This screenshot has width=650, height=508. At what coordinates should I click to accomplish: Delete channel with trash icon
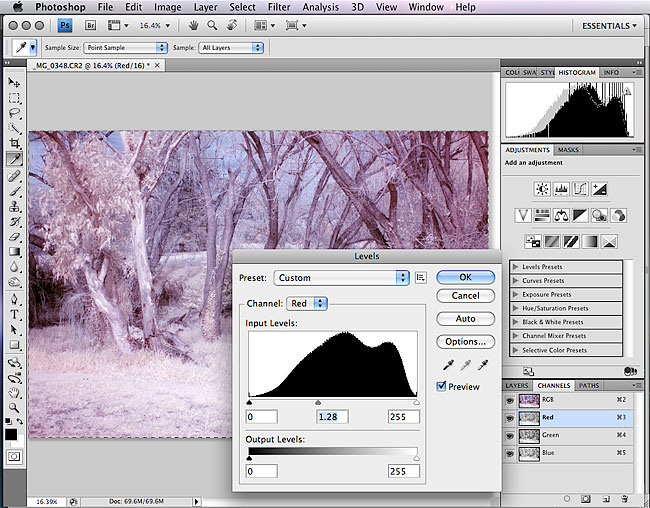[x=625, y=499]
